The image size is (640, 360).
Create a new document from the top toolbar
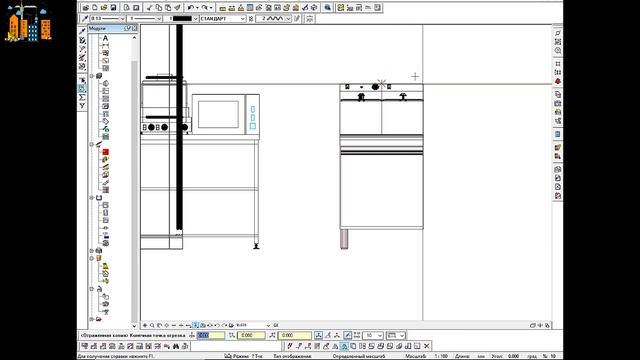(95, 7)
